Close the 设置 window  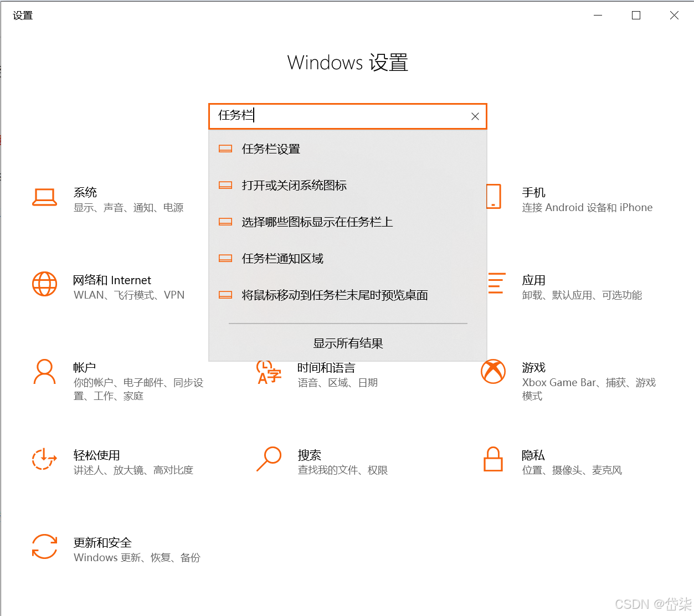(674, 16)
